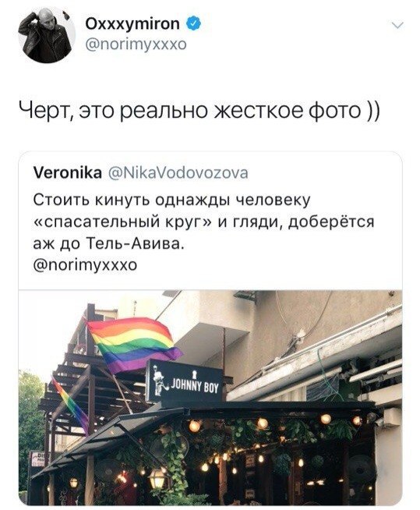Open the Oxxxymiron display name
The height and width of the screenshot is (510, 420).
point(132,23)
